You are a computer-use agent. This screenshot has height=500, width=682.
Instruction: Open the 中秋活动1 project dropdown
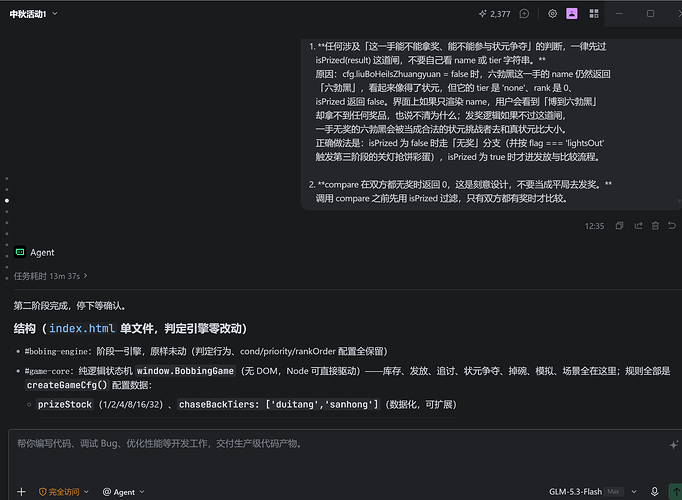[33, 14]
